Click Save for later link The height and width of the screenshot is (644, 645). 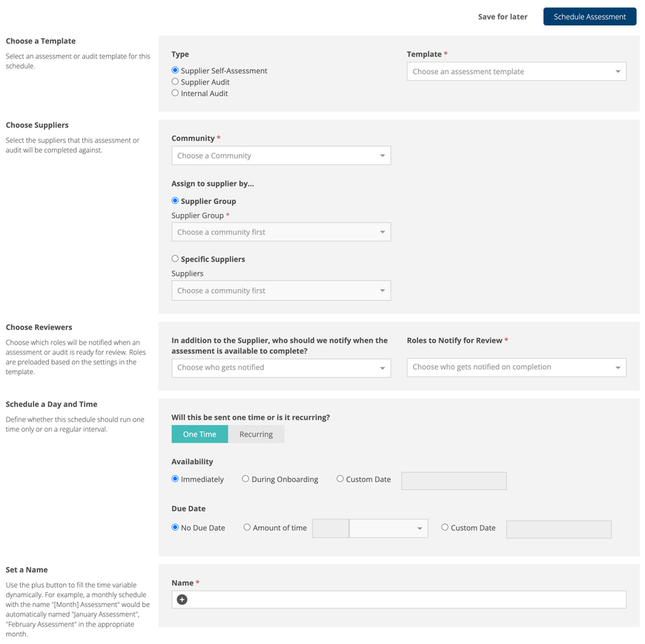coord(503,16)
